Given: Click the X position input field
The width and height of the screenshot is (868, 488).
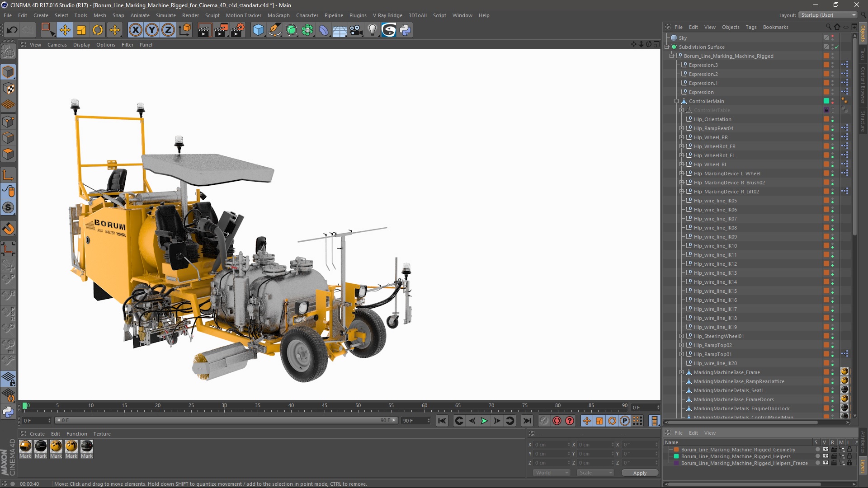Looking at the screenshot, I should pos(552,445).
